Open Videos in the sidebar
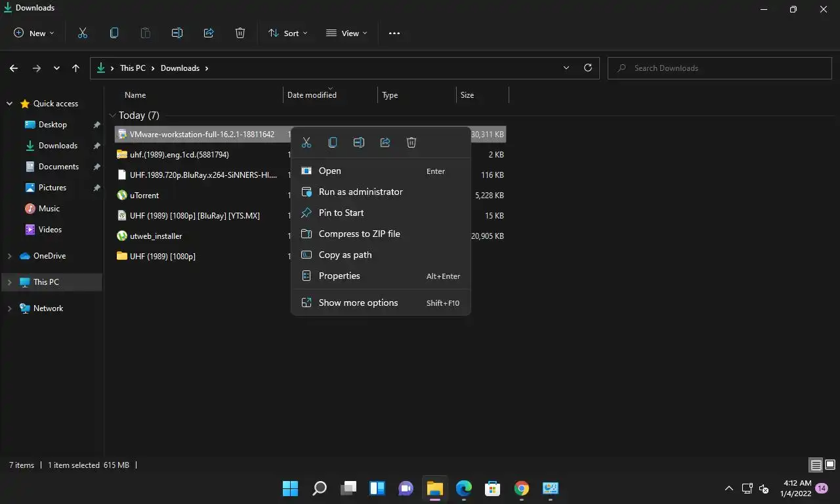840x504 pixels. [x=50, y=230]
